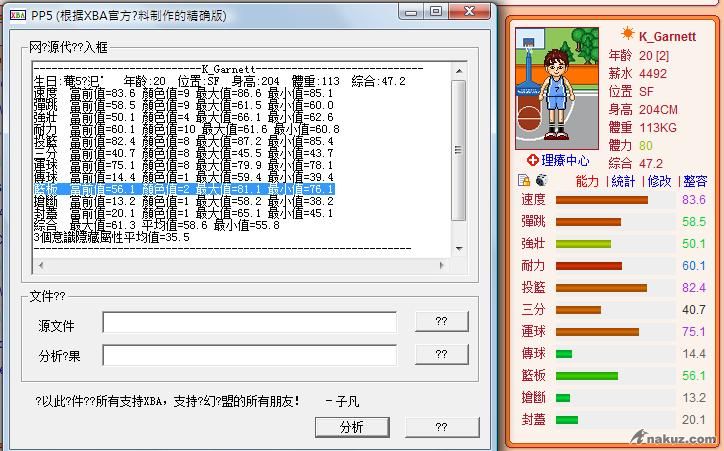Screen dimensions: 724x451
Task: Click the 3個意識隱藏屬性平均值=35.5 line
Action: click(x=111, y=237)
